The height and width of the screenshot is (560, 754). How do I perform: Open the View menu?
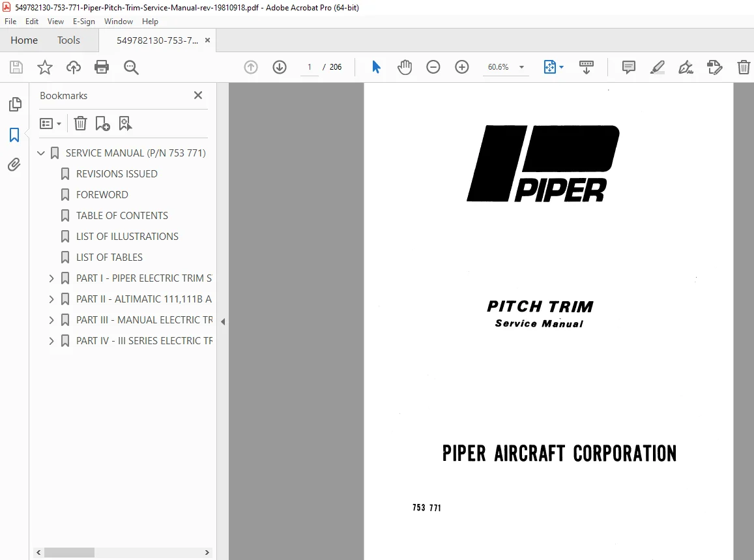pyautogui.click(x=55, y=21)
